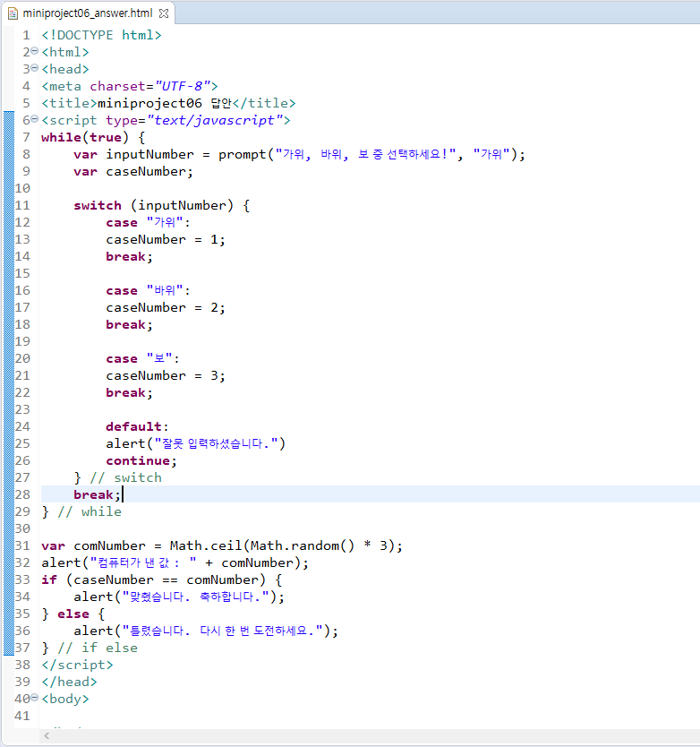Click the switch keyword on line 11

[x=98, y=205]
